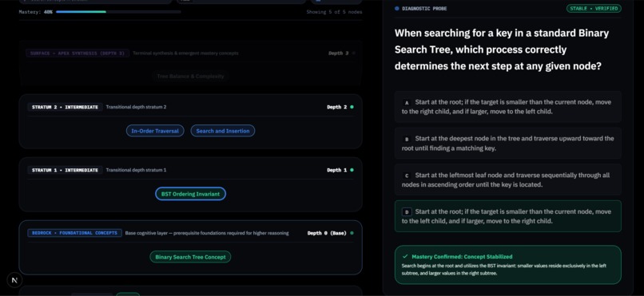The width and height of the screenshot is (644, 296).
Task: Select the BST Ordering Invariant node
Action: 190,194
